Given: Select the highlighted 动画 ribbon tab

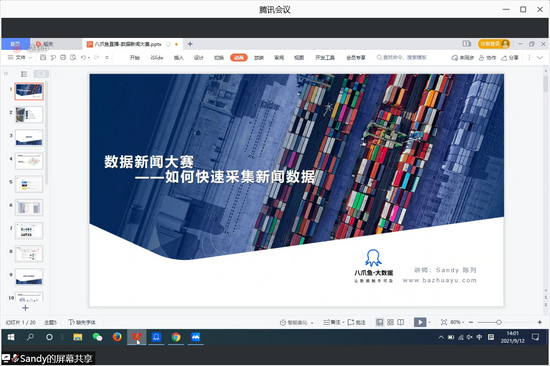Looking at the screenshot, I should coord(239,58).
